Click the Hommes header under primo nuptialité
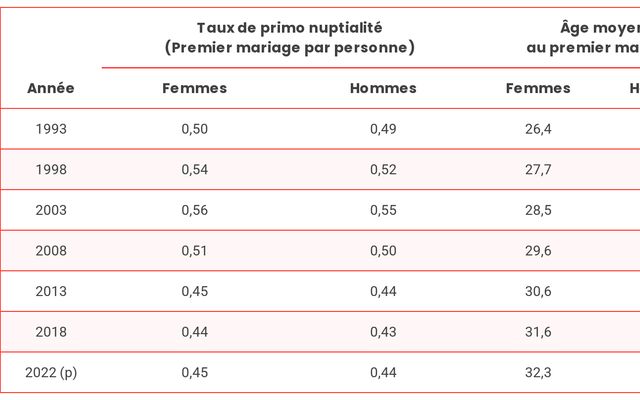The image size is (640, 400). tap(383, 88)
